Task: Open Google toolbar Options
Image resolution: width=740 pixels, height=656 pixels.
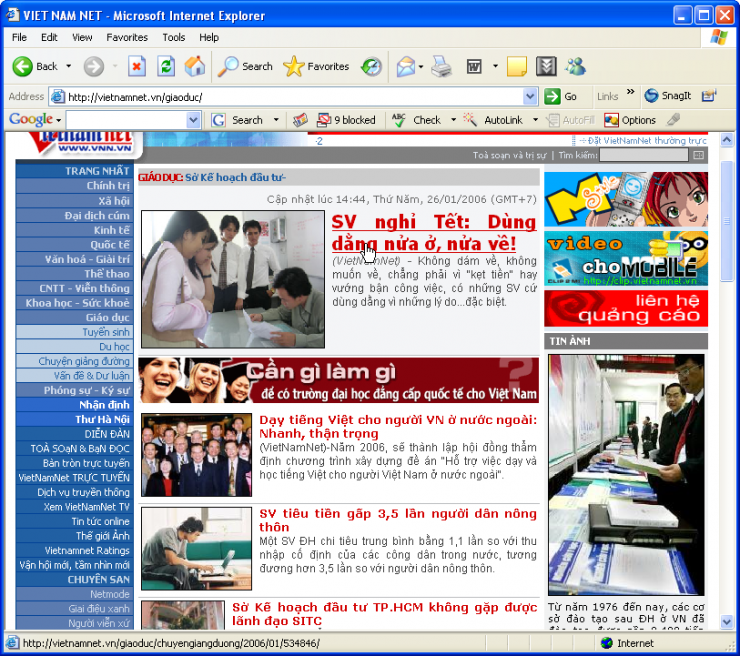Action: pyautogui.click(x=630, y=120)
